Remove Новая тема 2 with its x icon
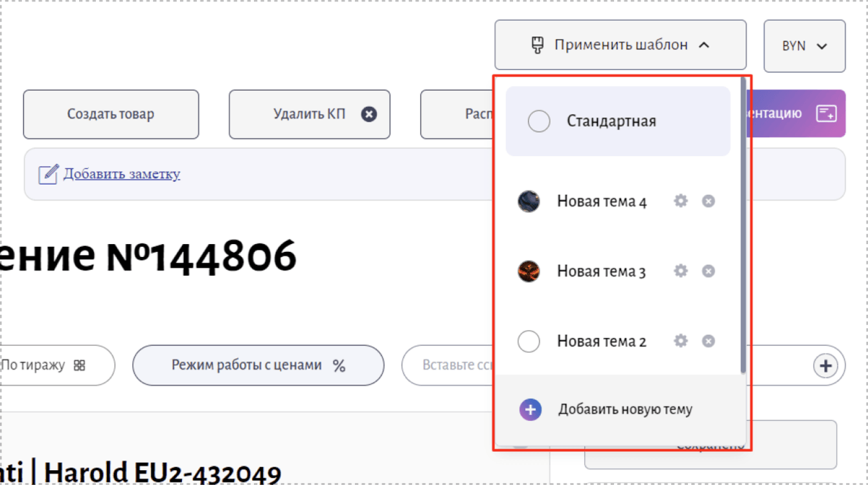868x485 pixels. click(709, 341)
